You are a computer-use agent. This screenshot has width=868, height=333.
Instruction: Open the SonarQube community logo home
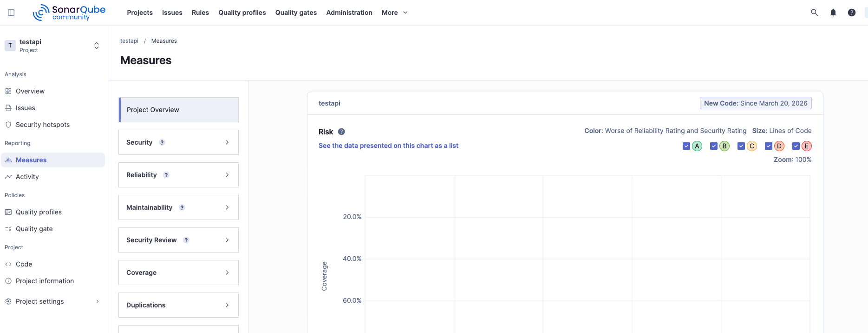tap(69, 13)
